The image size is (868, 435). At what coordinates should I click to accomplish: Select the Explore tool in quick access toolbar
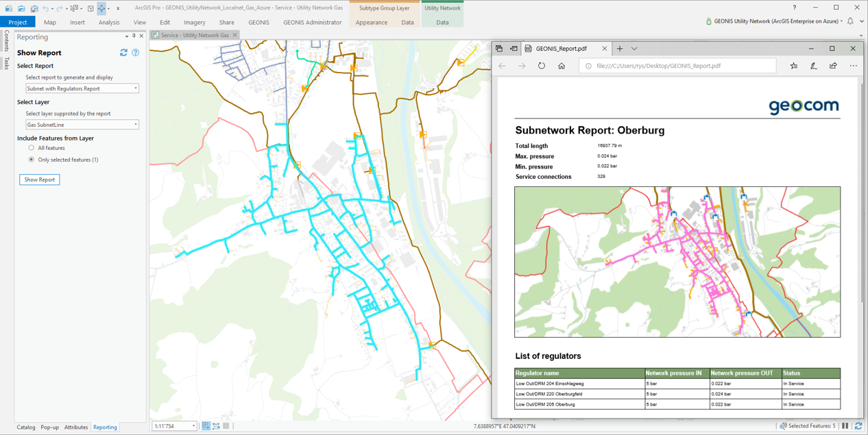tap(101, 8)
